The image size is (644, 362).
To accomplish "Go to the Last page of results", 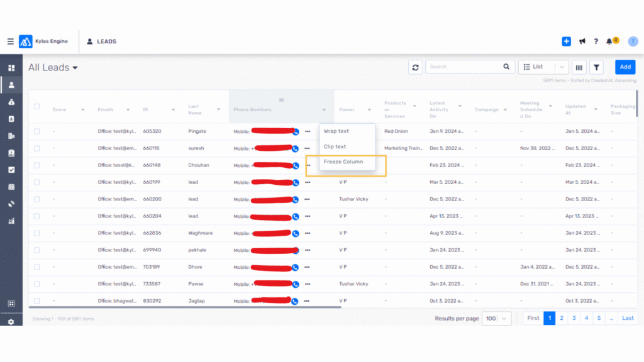I will click(x=627, y=318).
